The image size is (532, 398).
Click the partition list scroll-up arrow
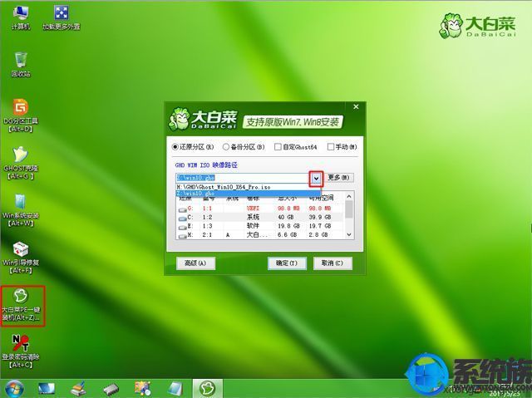(349, 196)
